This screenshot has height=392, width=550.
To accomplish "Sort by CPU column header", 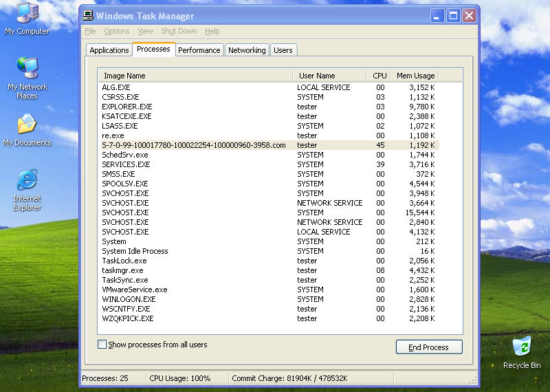I will point(379,76).
